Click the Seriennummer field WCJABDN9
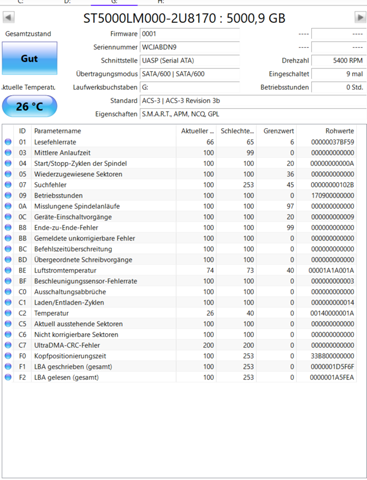 tap(190, 47)
